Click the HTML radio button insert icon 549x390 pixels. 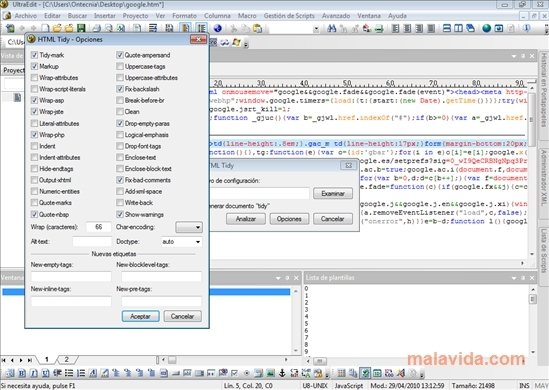point(246,374)
